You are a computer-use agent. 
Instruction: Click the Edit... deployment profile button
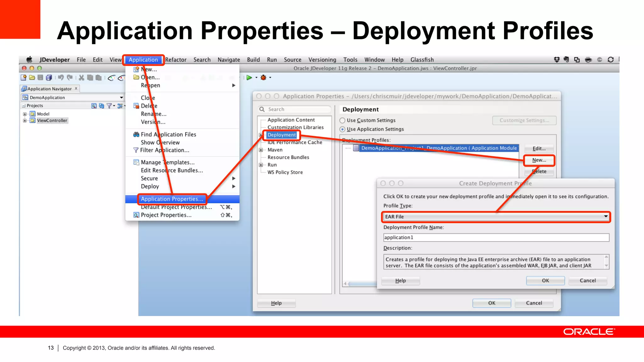[539, 149]
